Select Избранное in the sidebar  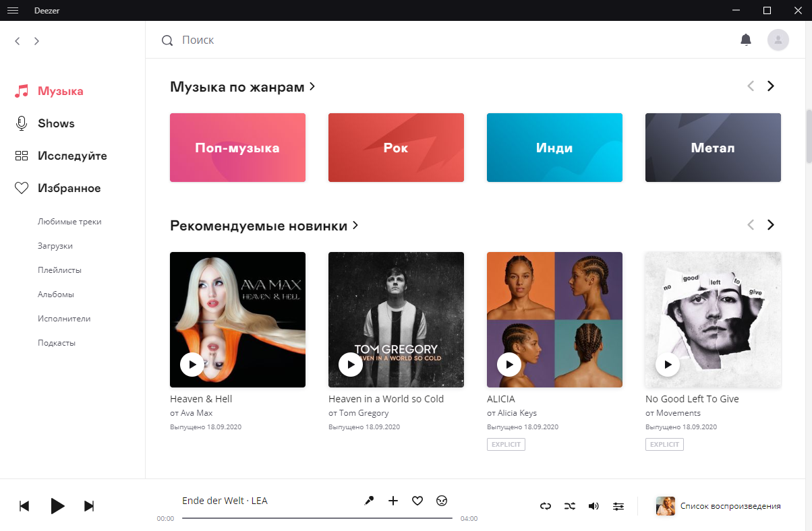click(69, 188)
